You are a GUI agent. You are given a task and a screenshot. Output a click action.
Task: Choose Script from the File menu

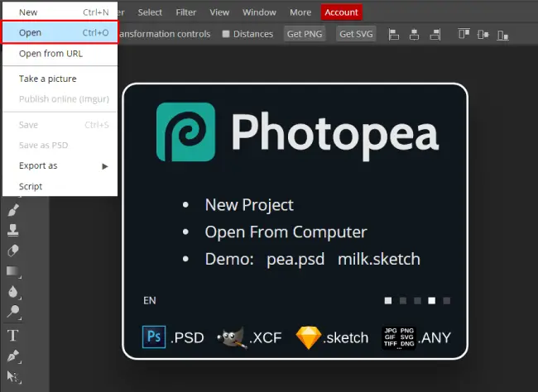pyautogui.click(x=60, y=187)
